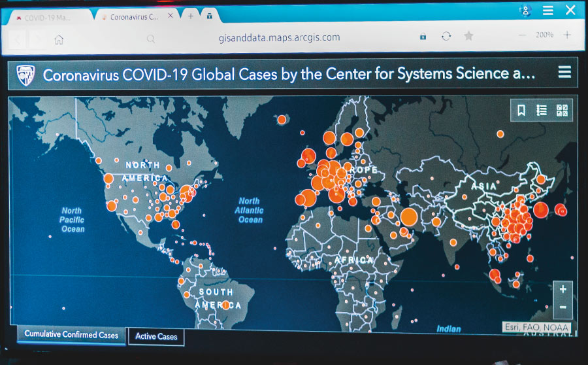Show the map legend list icon
This screenshot has width=588, height=365.
pos(542,110)
